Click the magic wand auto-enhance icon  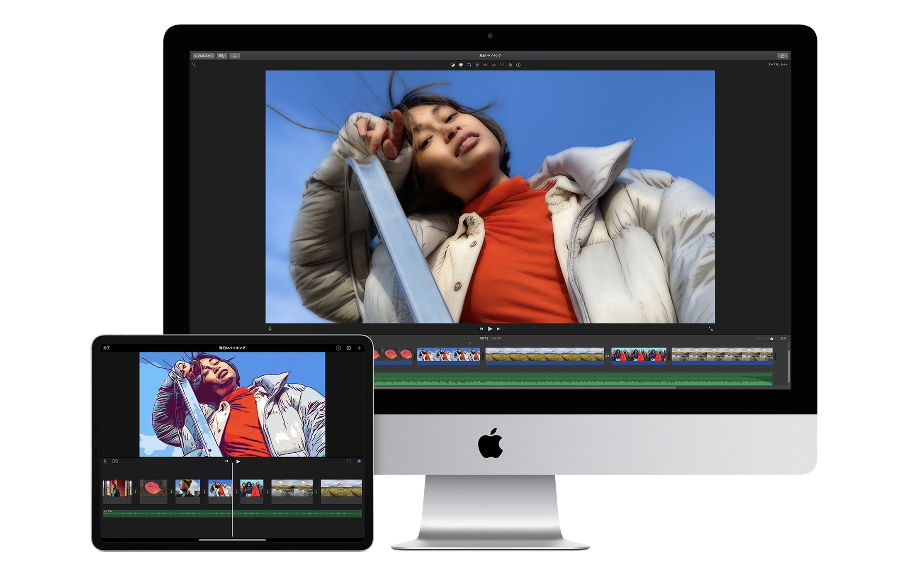(194, 64)
